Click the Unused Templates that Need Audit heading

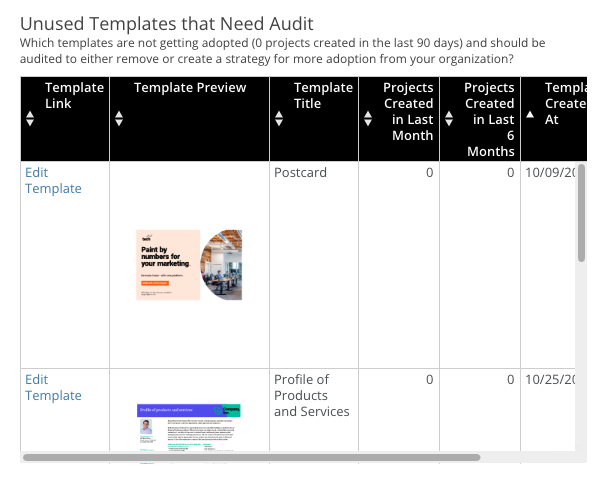point(167,24)
